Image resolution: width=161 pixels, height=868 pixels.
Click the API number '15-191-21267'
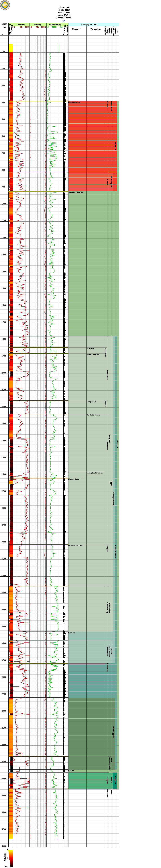click(64, 10)
